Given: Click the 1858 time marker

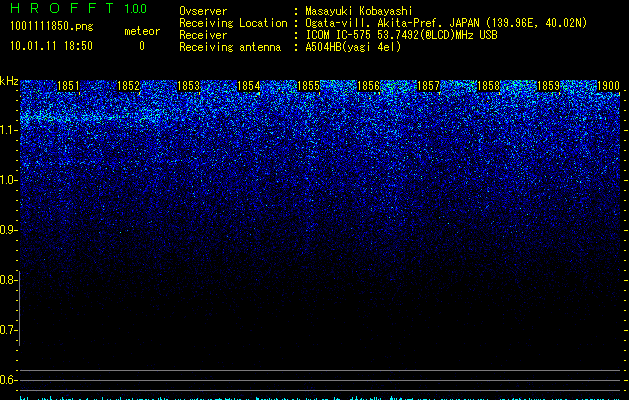Looking at the screenshot, I should (x=489, y=86).
